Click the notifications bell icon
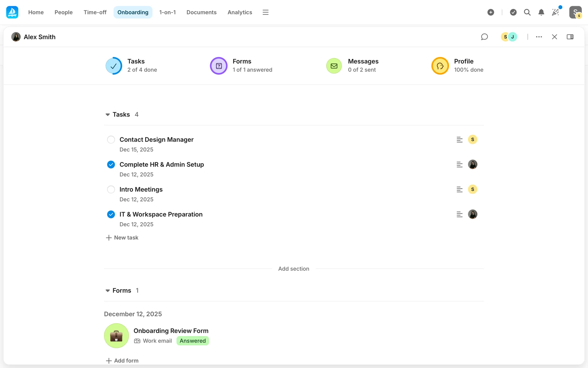This screenshot has height=368, width=588. click(541, 12)
